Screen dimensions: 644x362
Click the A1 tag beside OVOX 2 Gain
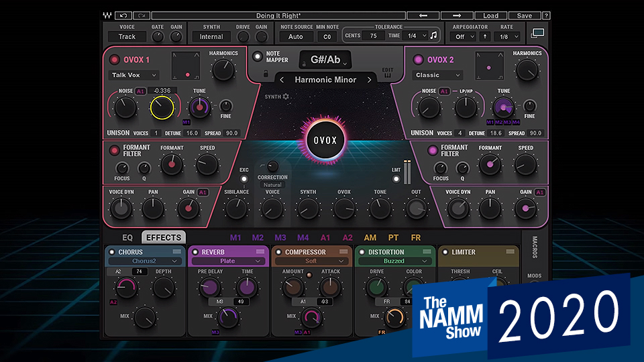click(539, 192)
